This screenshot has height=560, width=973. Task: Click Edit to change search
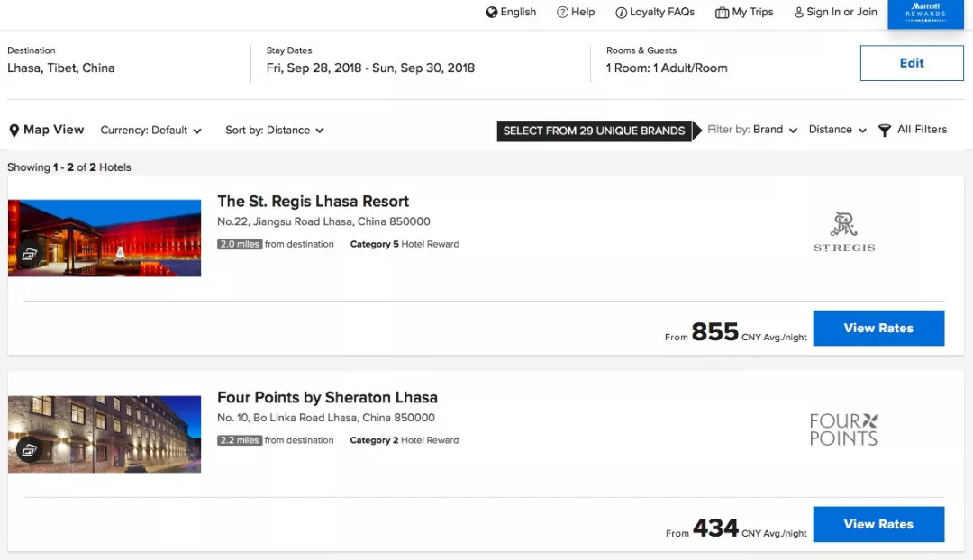coord(911,63)
